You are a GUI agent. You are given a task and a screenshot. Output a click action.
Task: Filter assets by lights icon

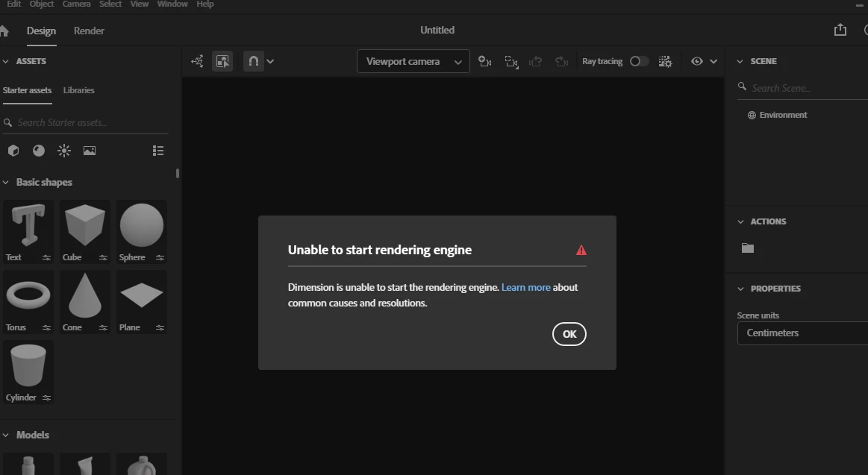point(64,151)
